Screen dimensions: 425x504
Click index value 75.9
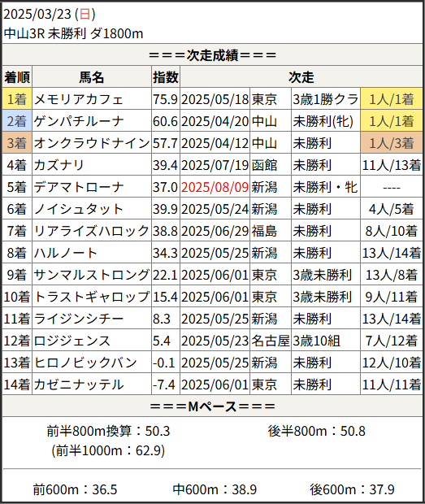pos(166,99)
